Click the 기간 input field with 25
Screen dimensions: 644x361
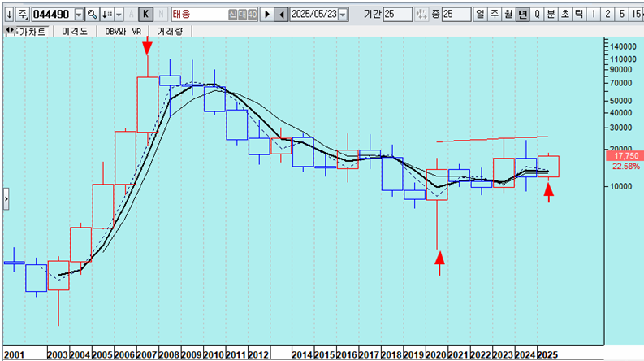398,15
